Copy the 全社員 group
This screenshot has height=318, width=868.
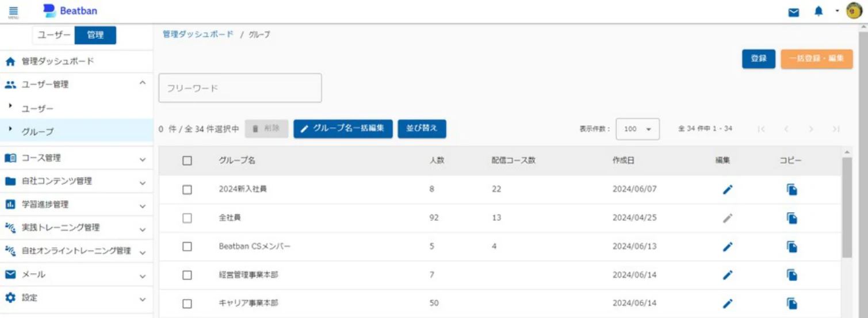click(792, 218)
